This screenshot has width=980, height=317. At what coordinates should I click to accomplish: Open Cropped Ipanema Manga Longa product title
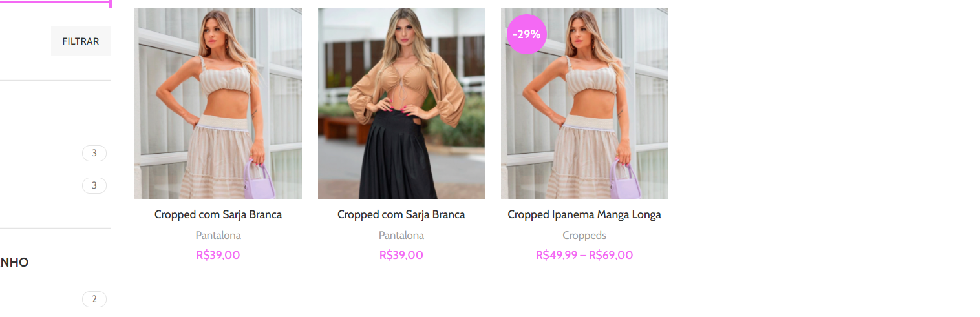coord(584,214)
